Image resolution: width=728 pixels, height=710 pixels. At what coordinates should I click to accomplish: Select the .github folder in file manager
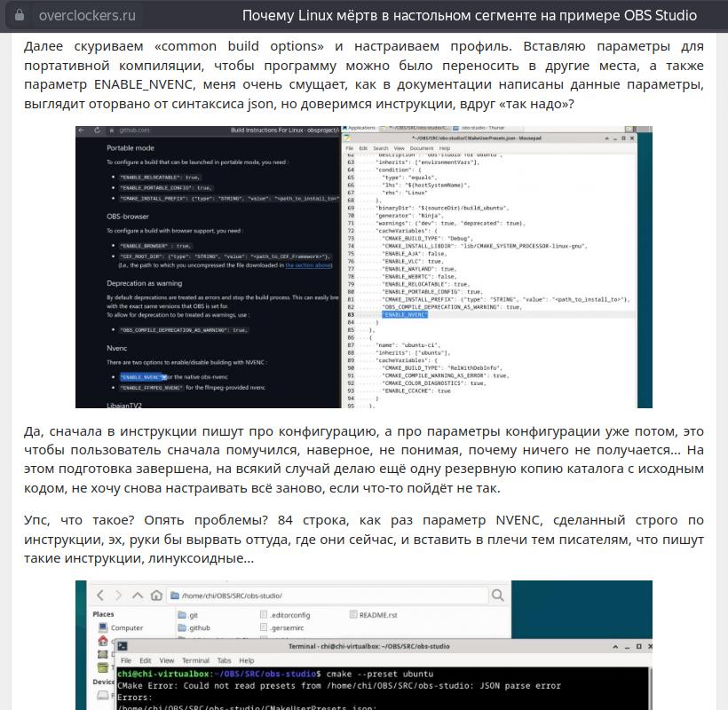194,627
